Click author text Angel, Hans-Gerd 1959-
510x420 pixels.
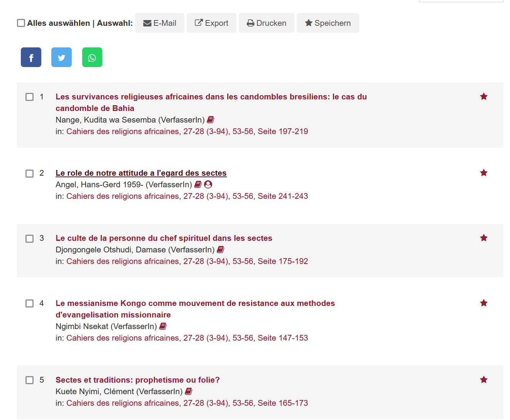click(x=100, y=185)
